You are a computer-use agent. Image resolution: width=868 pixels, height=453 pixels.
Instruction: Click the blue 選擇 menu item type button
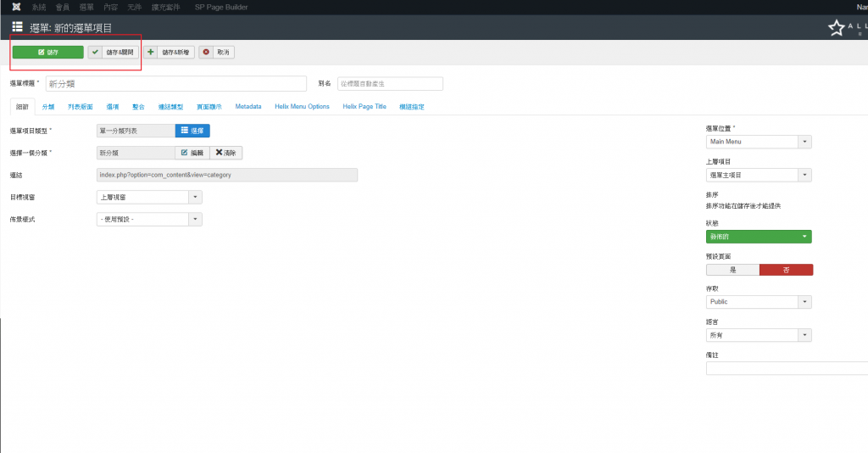[x=192, y=131]
